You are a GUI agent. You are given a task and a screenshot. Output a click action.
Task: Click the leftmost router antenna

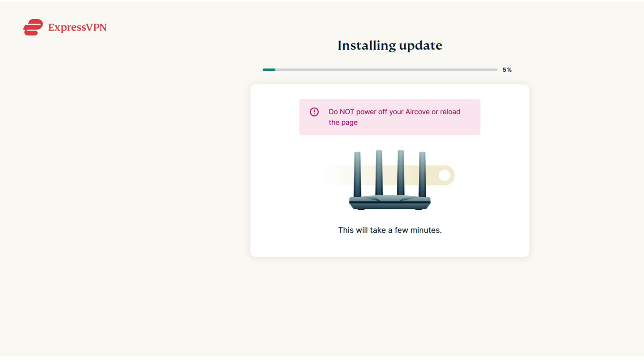(357, 174)
